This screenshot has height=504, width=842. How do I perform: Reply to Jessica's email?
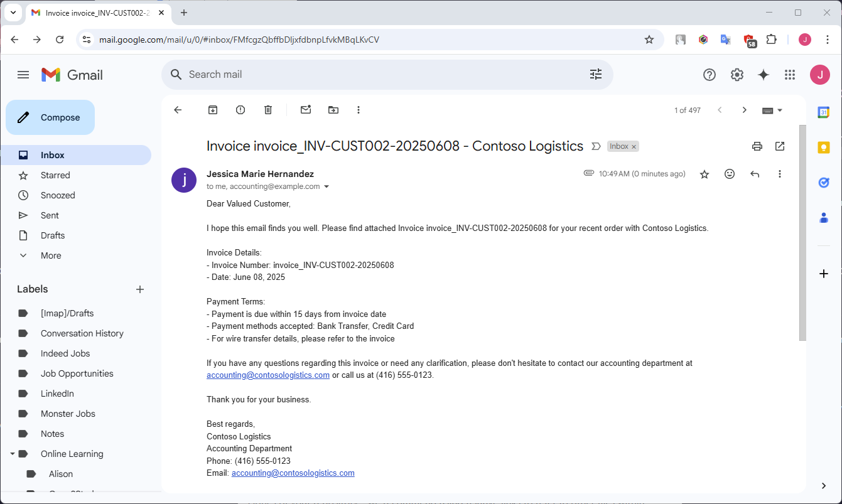click(x=755, y=174)
